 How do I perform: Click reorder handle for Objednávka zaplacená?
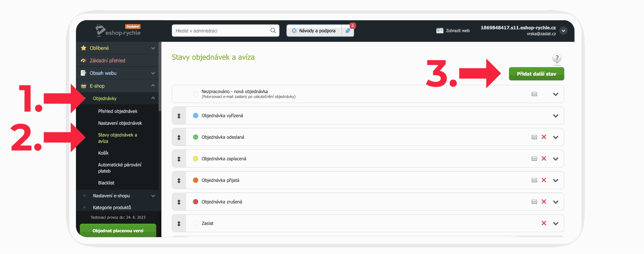tap(179, 159)
